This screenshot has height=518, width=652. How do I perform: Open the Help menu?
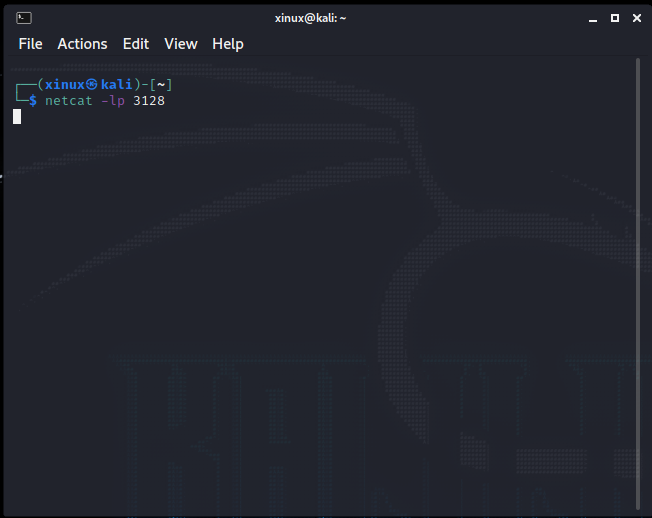coord(228,44)
